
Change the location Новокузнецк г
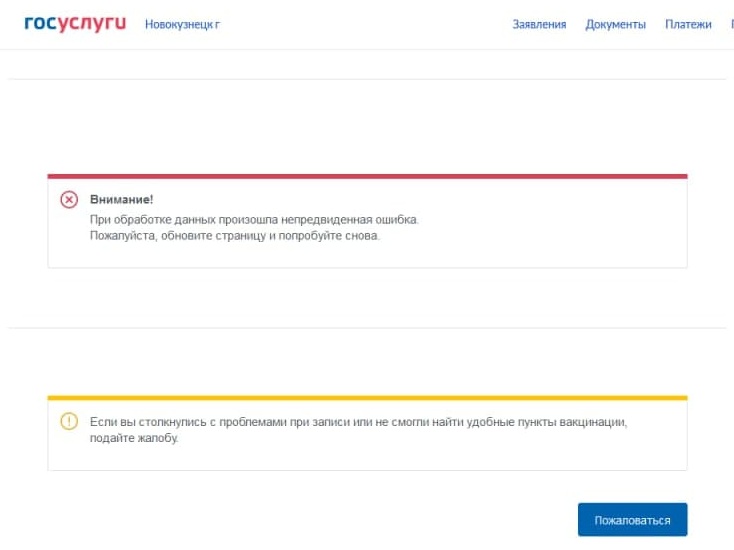[182, 24]
